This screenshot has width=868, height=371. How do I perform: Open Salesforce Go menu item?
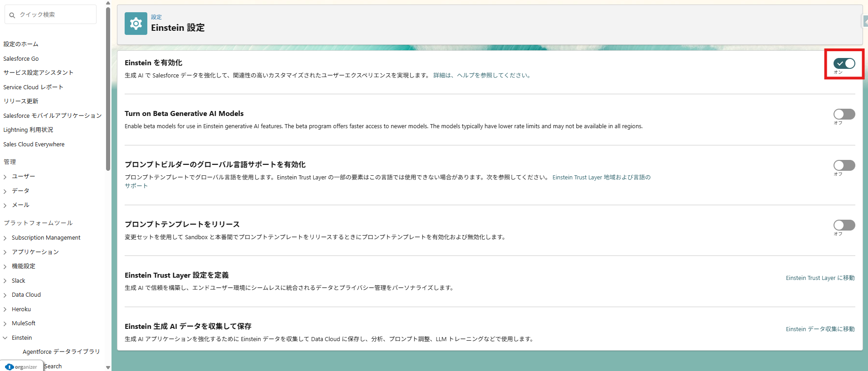(21, 58)
